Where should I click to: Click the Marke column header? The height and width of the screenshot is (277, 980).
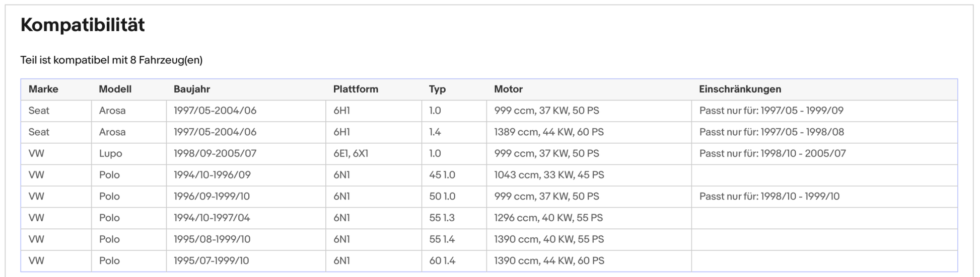point(43,89)
